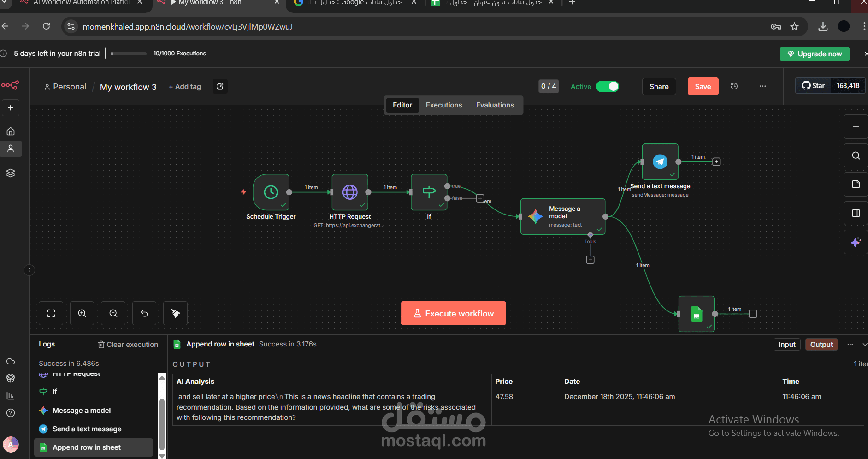Select the HTTP Request node
Viewport: 868px width, 459px height.
(350, 192)
